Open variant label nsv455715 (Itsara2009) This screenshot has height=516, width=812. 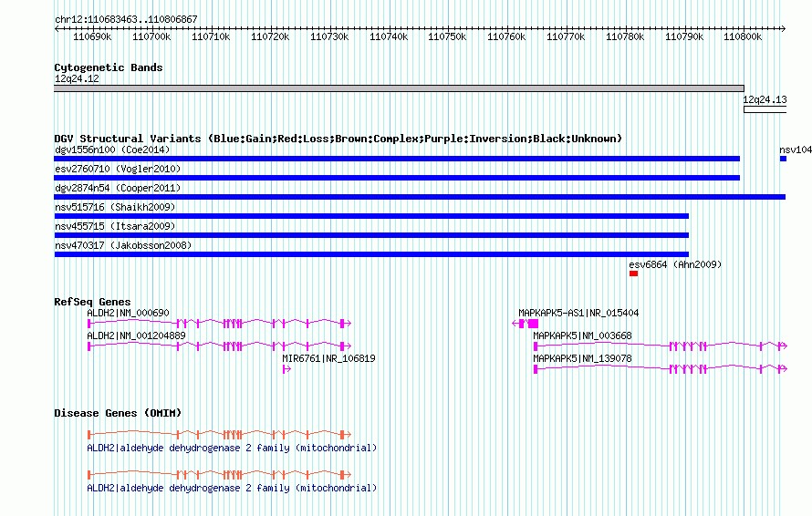(115, 226)
